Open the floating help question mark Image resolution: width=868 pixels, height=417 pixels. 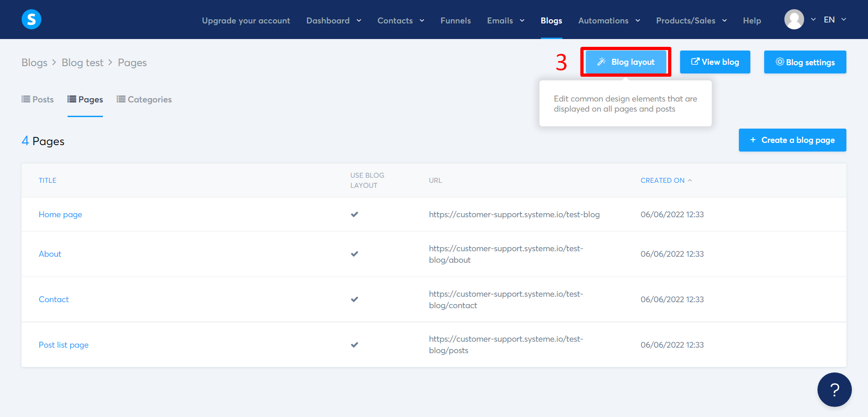pyautogui.click(x=834, y=389)
